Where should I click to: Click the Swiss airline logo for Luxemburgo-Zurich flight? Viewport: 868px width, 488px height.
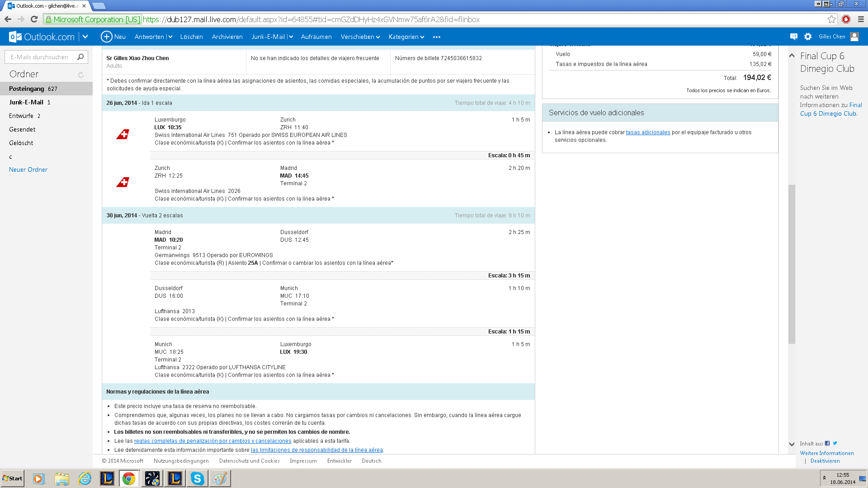pyautogui.click(x=123, y=134)
